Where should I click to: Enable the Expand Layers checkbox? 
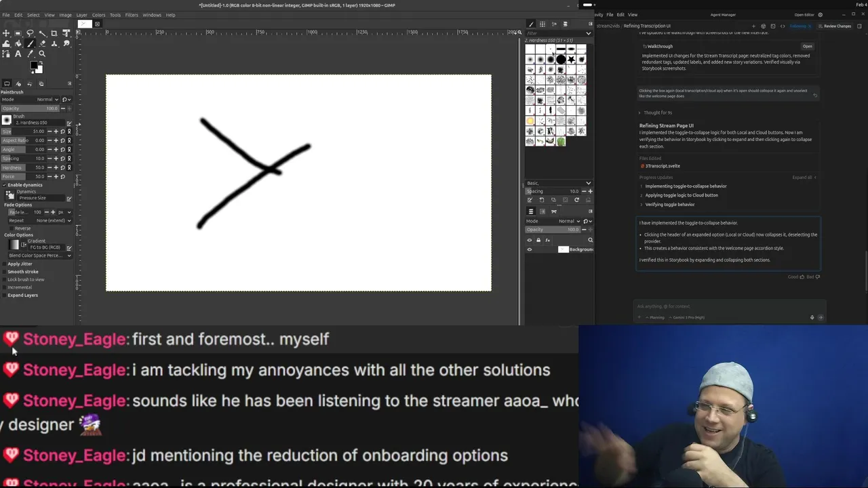click(x=4, y=296)
